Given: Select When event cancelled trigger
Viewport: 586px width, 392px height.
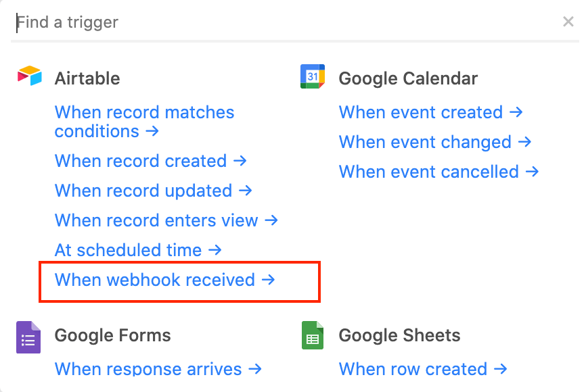Looking at the screenshot, I should pos(438,172).
